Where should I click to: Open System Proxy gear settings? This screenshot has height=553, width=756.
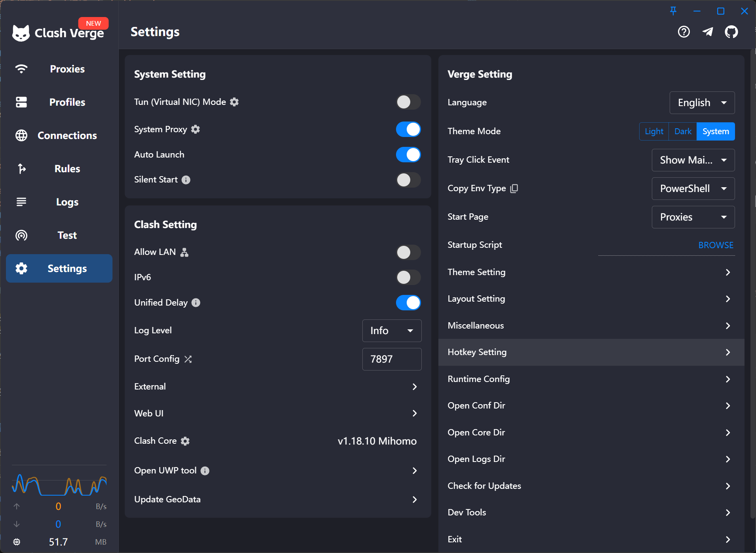[x=196, y=129]
